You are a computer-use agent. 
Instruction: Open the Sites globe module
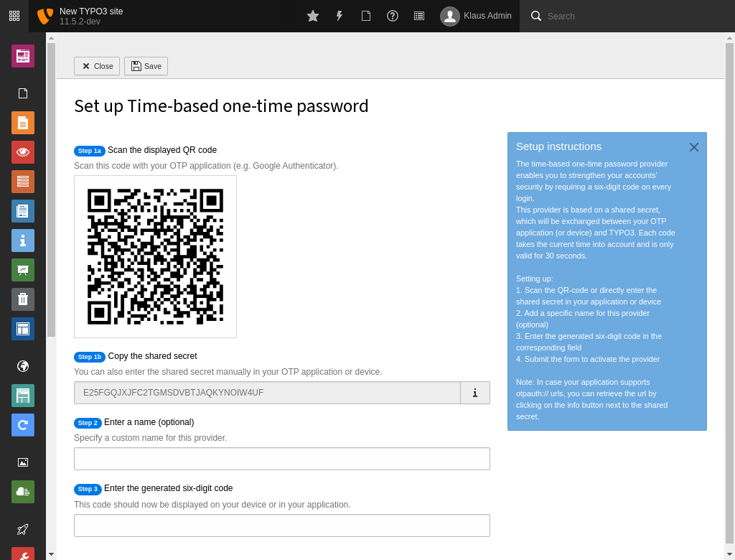(x=23, y=366)
